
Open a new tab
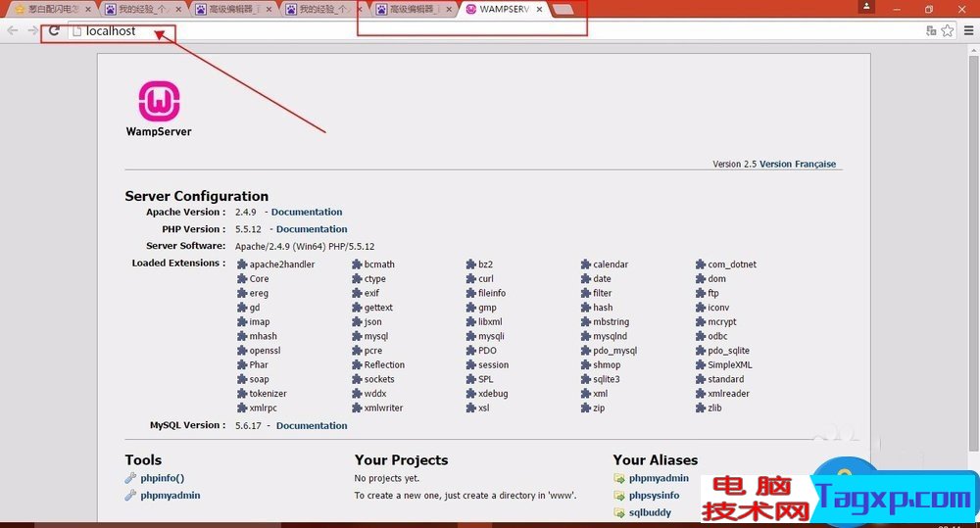click(563, 10)
